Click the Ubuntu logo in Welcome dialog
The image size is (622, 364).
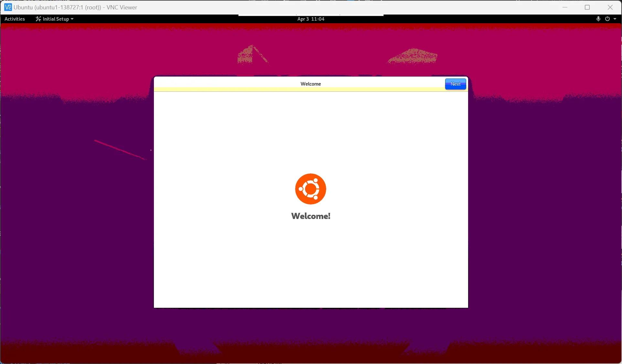(x=311, y=189)
